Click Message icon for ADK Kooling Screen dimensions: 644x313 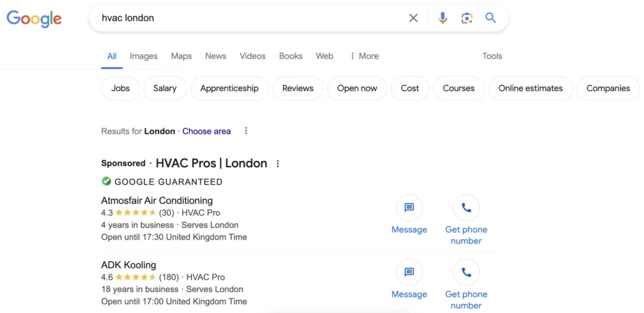pyautogui.click(x=409, y=272)
